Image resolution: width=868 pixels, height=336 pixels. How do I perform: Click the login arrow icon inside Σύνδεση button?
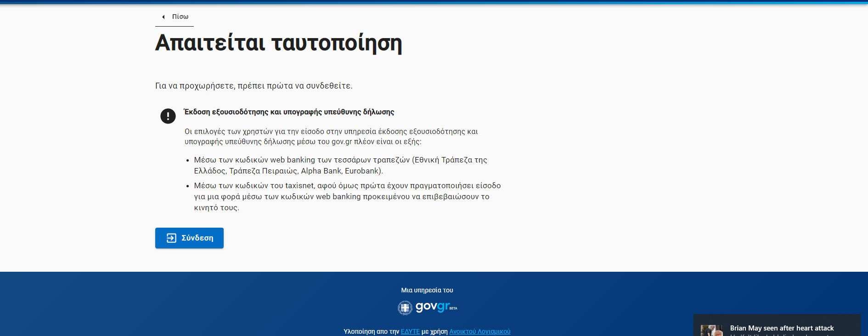171,238
